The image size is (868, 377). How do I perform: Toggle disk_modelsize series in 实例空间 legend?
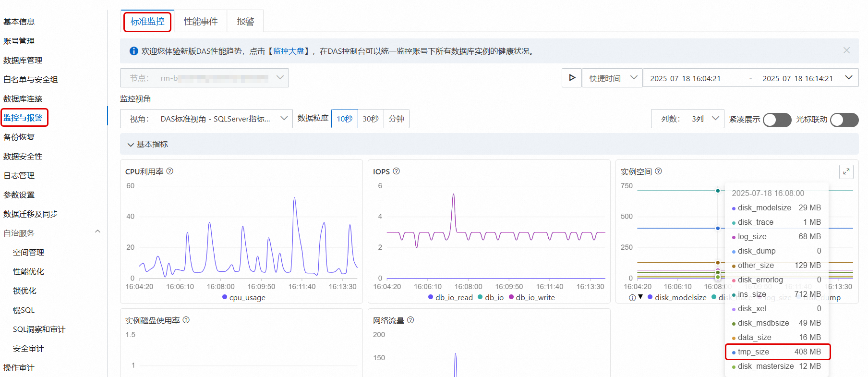(x=677, y=297)
